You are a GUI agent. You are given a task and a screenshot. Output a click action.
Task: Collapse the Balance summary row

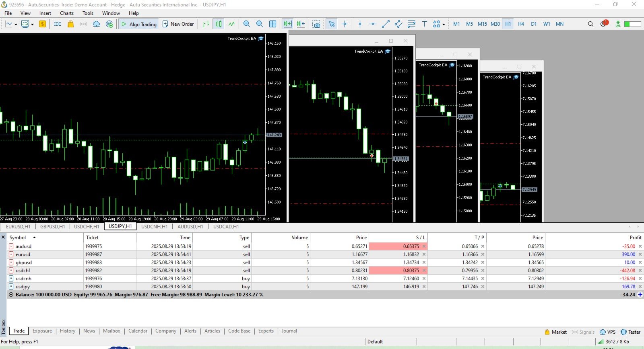[x=11, y=295]
